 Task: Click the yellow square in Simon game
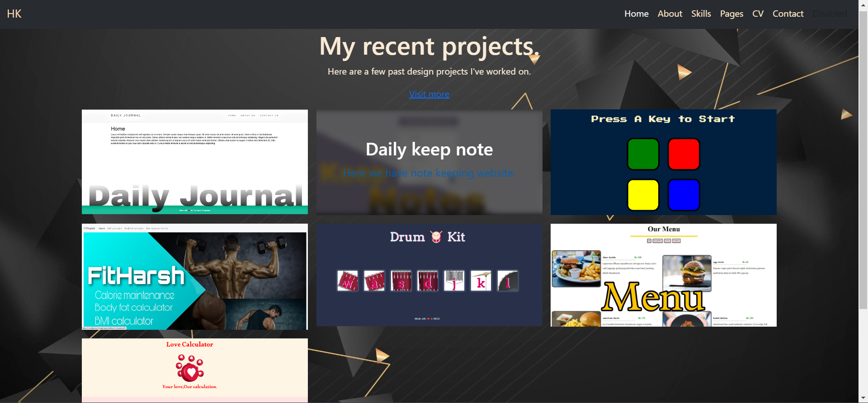coord(643,195)
